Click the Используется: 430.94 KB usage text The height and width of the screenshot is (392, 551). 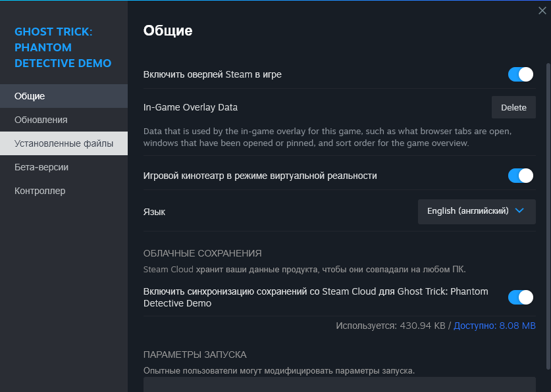(x=390, y=326)
